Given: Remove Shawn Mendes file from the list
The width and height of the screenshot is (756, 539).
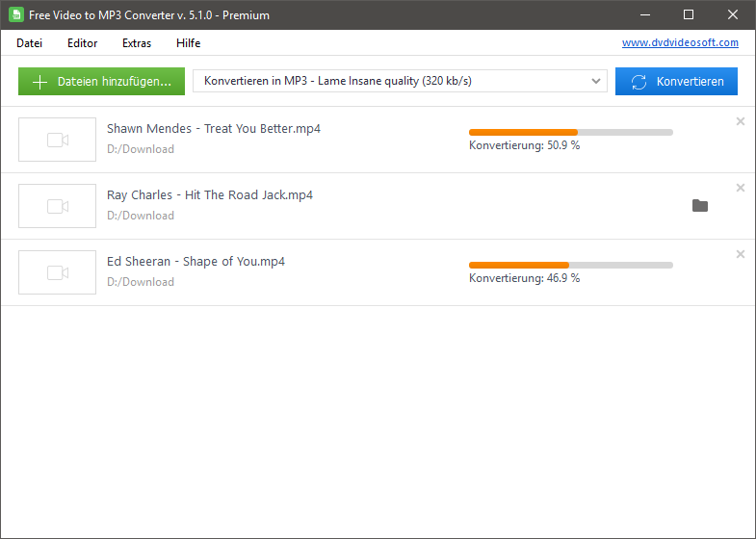Looking at the screenshot, I should [740, 121].
